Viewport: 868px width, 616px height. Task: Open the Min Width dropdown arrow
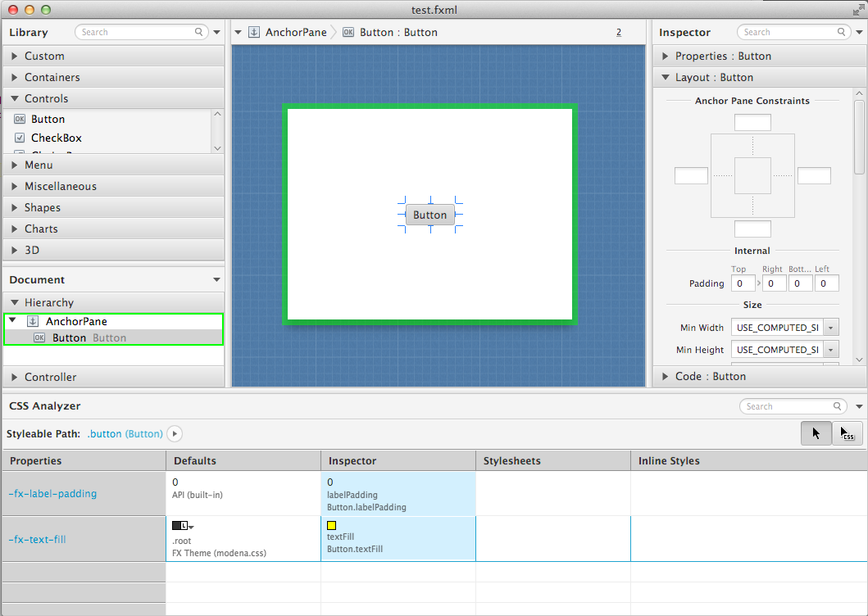click(x=831, y=328)
